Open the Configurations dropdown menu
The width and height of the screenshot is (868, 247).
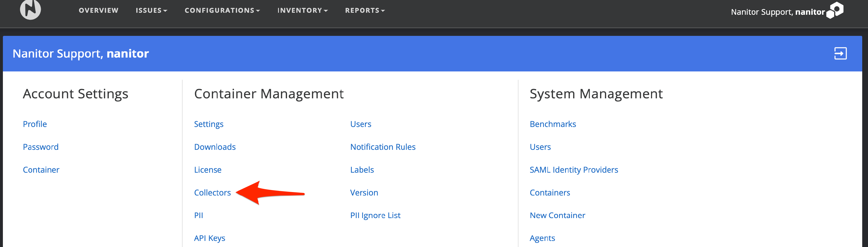(222, 10)
